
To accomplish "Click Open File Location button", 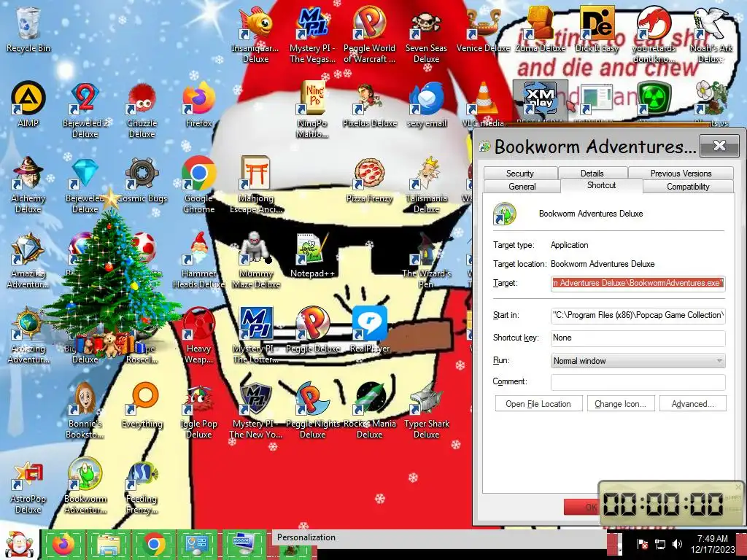I will (x=538, y=404).
